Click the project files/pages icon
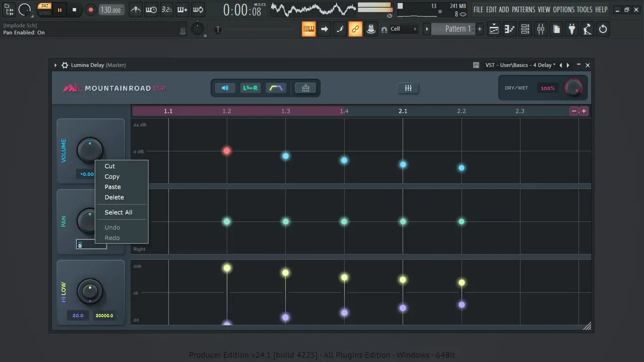The image size is (644, 362). pos(556,29)
